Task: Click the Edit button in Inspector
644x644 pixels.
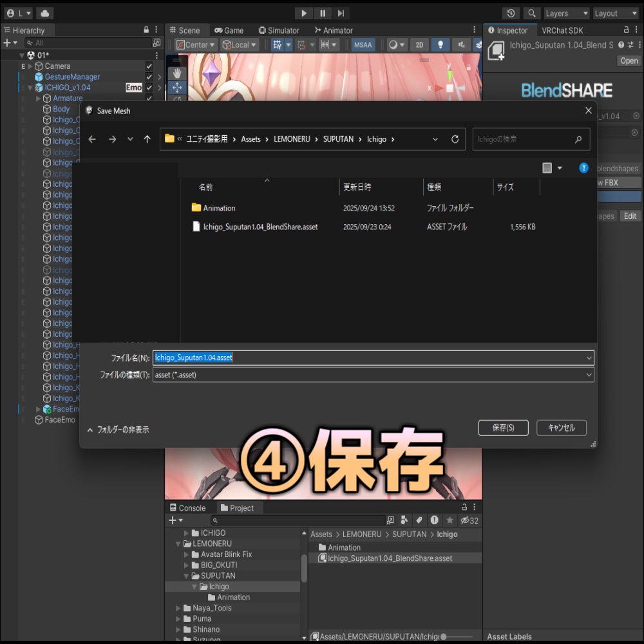Action: [630, 216]
